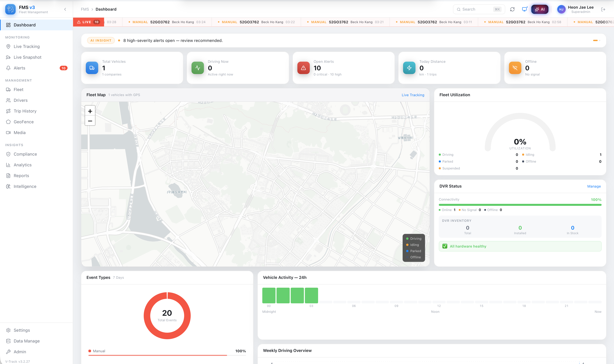The image size is (614, 364).
Task: Toggle the All hardware healthy checkmark
Action: [x=445, y=246]
